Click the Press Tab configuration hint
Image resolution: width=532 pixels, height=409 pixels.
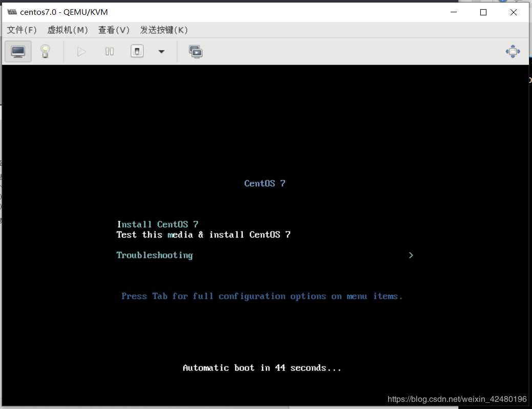(262, 296)
